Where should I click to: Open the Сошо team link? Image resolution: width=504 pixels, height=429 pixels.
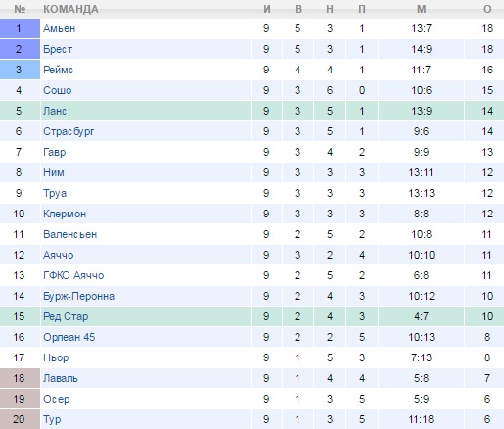[57, 90]
